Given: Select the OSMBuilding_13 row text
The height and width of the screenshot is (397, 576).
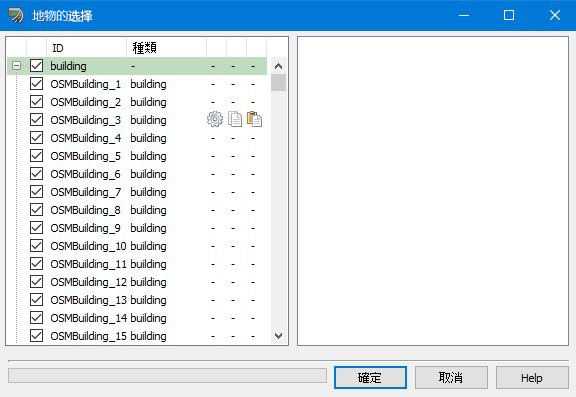Looking at the screenshot, I should 89,300.
